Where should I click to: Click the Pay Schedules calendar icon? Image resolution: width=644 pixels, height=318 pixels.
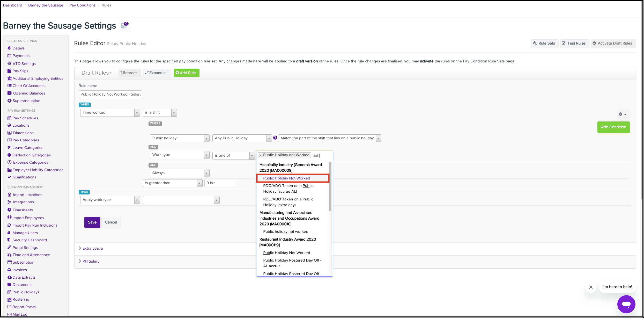[x=9, y=118]
